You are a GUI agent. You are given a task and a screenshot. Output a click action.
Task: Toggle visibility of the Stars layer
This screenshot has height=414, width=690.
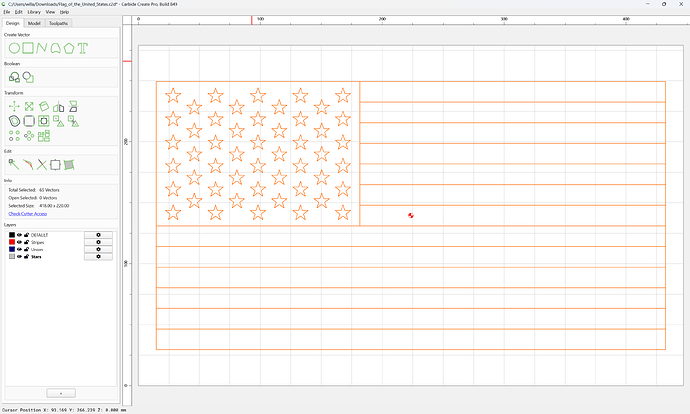point(19,256)
